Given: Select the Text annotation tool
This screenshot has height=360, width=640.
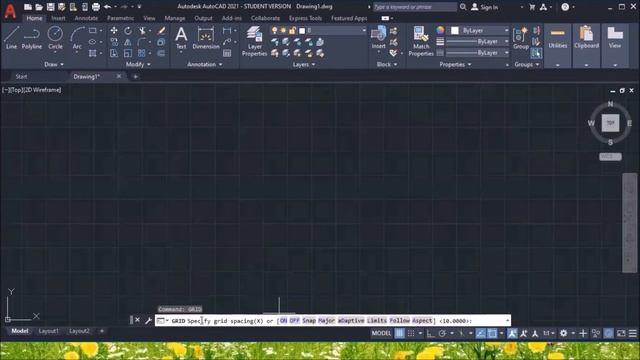Looking at the screenshot, I should [181, 38].
